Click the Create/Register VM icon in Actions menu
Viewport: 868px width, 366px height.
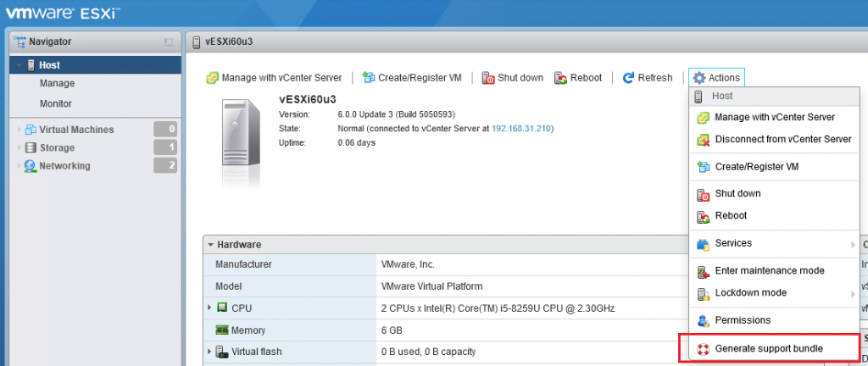tap(703, 166)
